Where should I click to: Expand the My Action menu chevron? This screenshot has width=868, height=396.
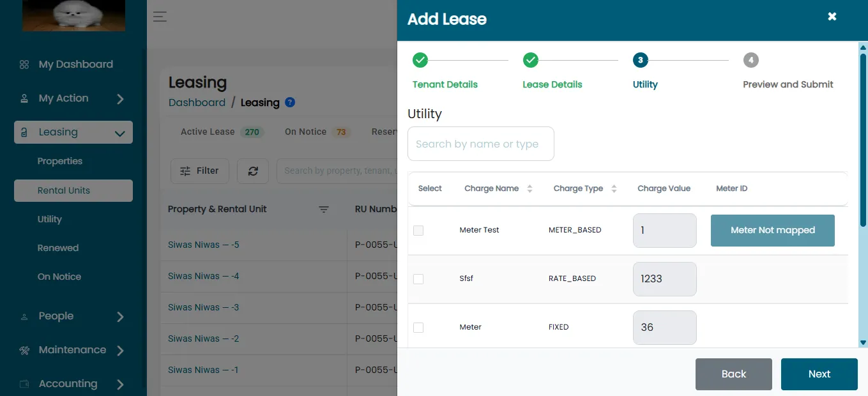120,99
